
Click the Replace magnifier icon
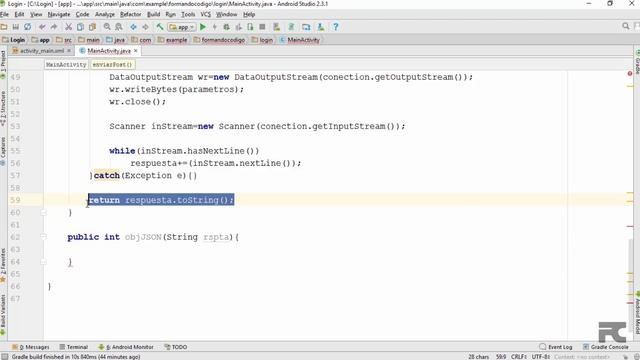(x=119, y=27)
